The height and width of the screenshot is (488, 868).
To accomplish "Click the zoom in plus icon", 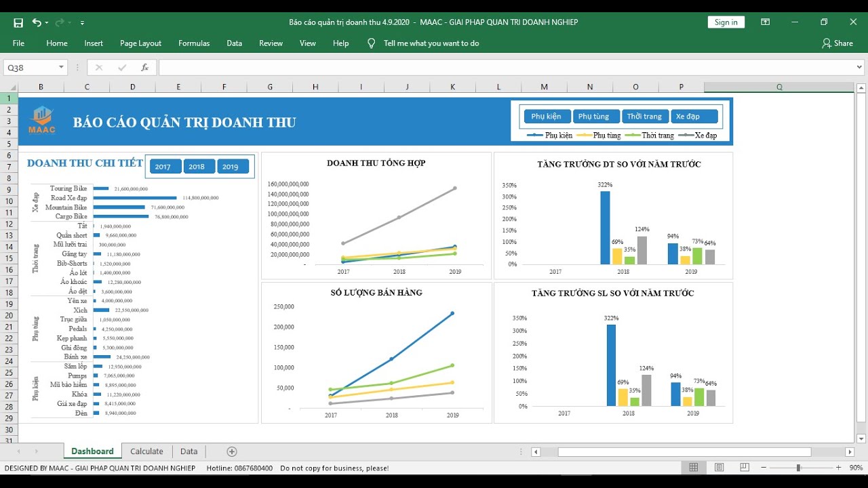I will click(x=838, y=468).
